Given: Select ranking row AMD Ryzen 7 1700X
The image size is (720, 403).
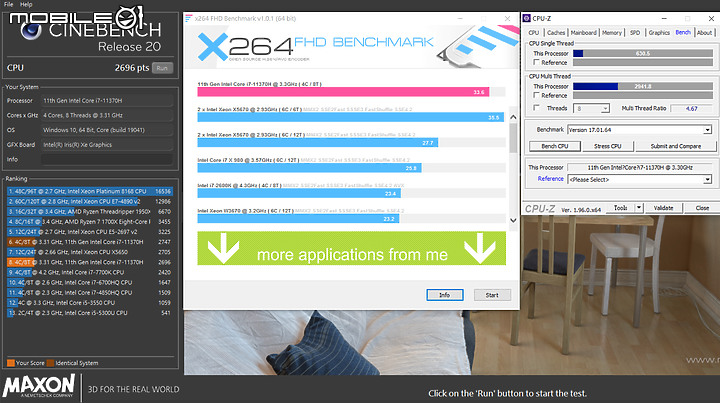Looking at the screenshot, I should point(90,221).
